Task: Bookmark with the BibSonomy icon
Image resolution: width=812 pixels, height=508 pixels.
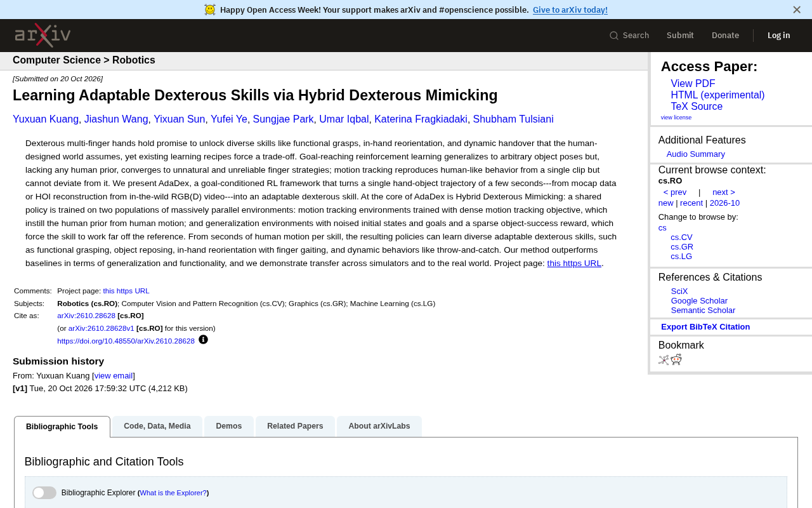Action: 664,360
